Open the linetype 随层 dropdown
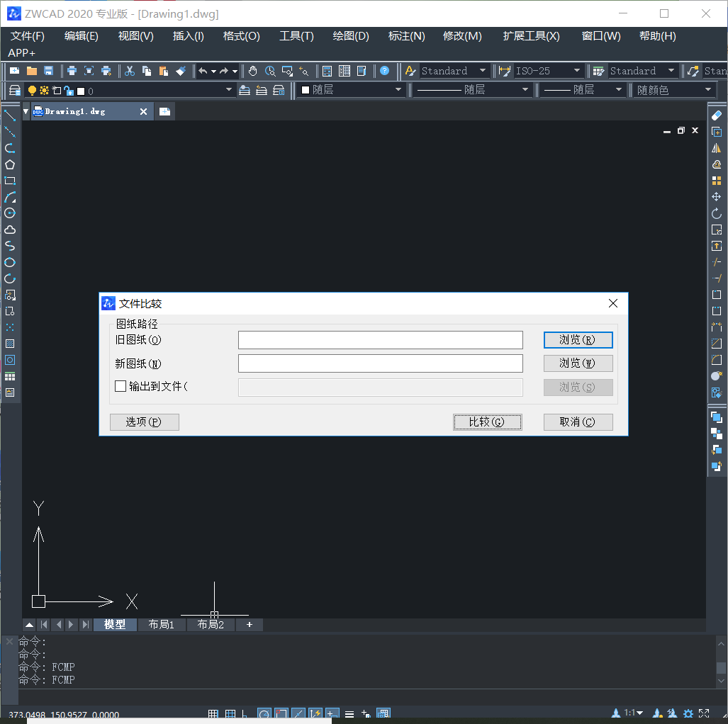Viewport: 728px width, 724px height. (x=525, y=90)
